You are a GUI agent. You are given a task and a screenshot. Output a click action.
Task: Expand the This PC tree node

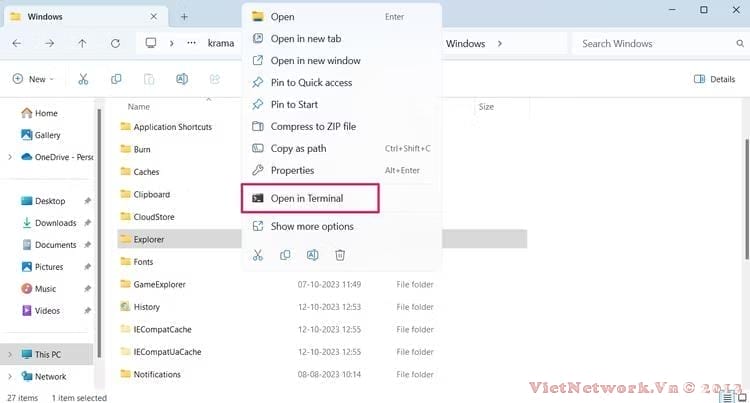click(x=10, y=354)
